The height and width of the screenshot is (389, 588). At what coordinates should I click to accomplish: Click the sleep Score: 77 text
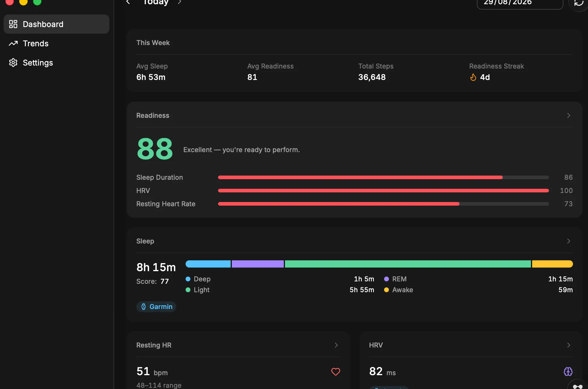pos(153,281)
